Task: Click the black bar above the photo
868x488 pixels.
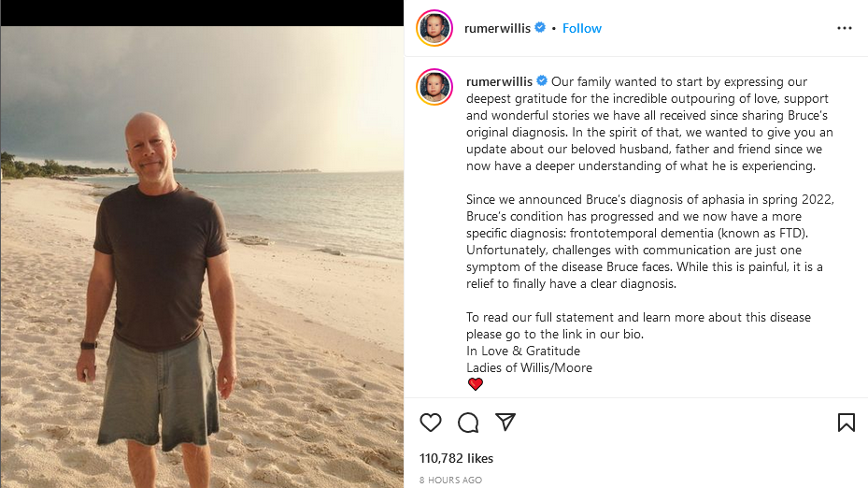Action: pos(202,13)
